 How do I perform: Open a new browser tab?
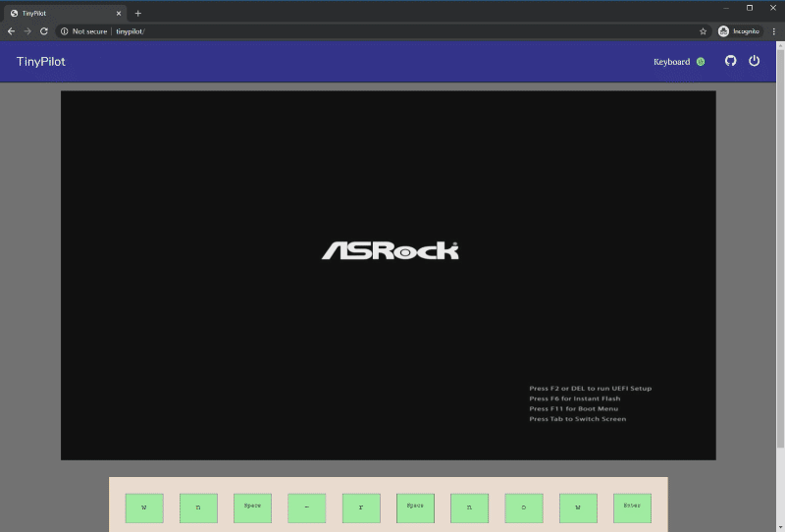137,14
